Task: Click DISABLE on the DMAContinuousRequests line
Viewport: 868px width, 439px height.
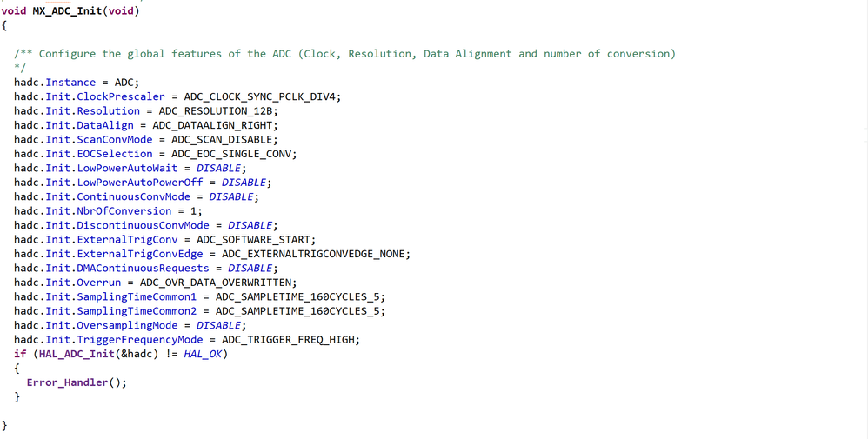Action: click(250, 268)
